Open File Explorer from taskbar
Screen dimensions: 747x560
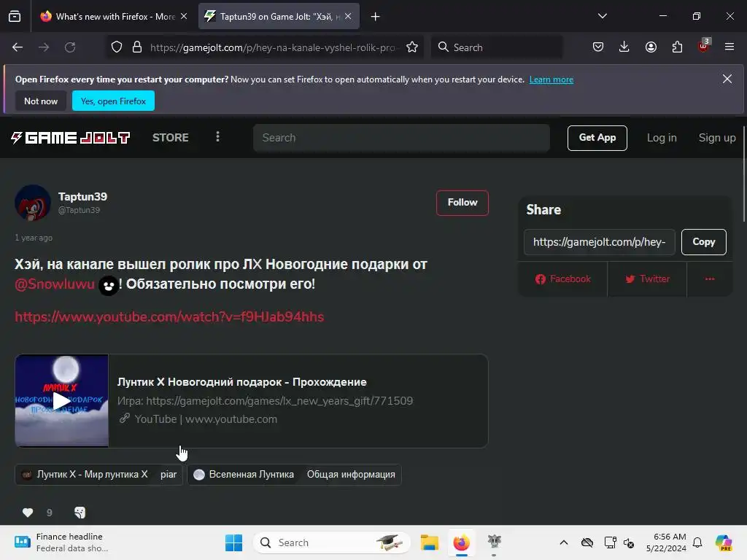[x=429, y=542]
